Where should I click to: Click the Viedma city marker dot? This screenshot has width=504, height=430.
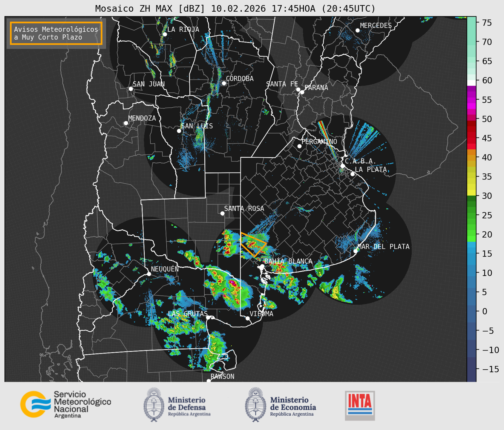pos(248,318)
